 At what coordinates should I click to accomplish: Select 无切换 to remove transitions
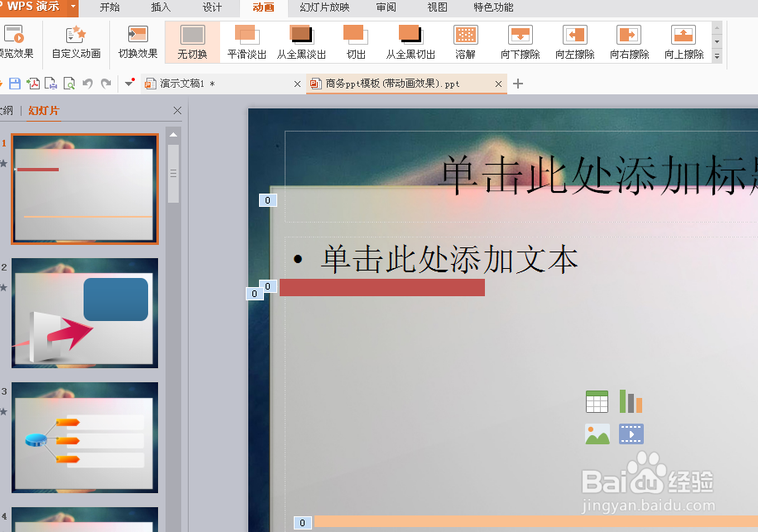click(191, 41)
